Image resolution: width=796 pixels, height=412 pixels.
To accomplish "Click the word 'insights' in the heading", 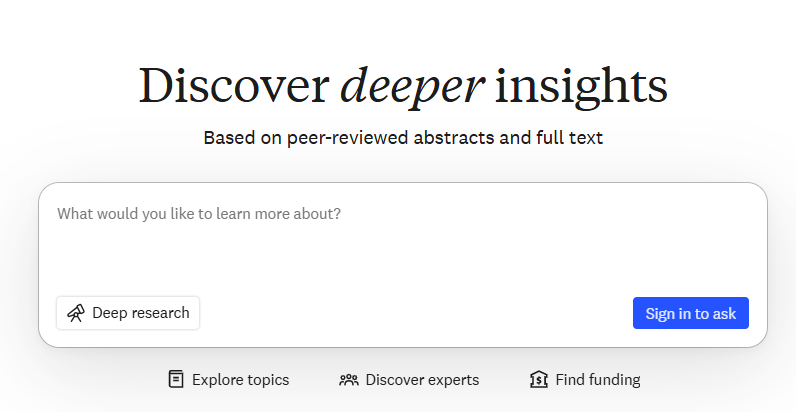I will 581,87.
